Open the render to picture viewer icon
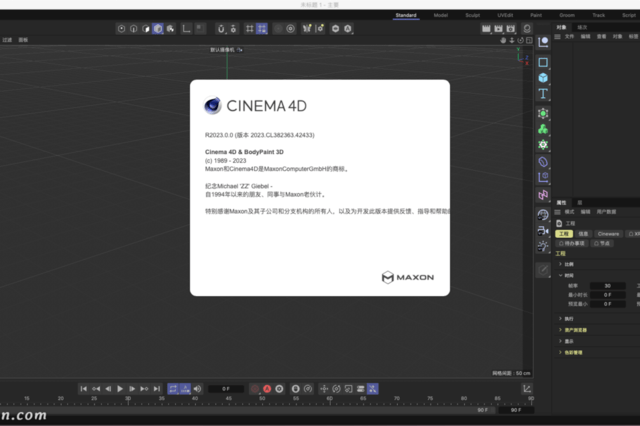This screenshot has height=426, width=640. click(x=498, y=29)
